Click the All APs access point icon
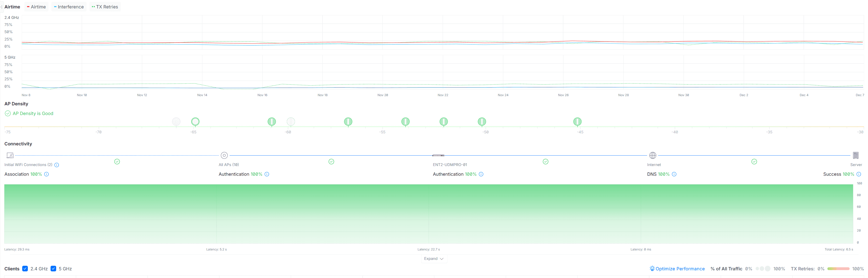 click(224, 156)
